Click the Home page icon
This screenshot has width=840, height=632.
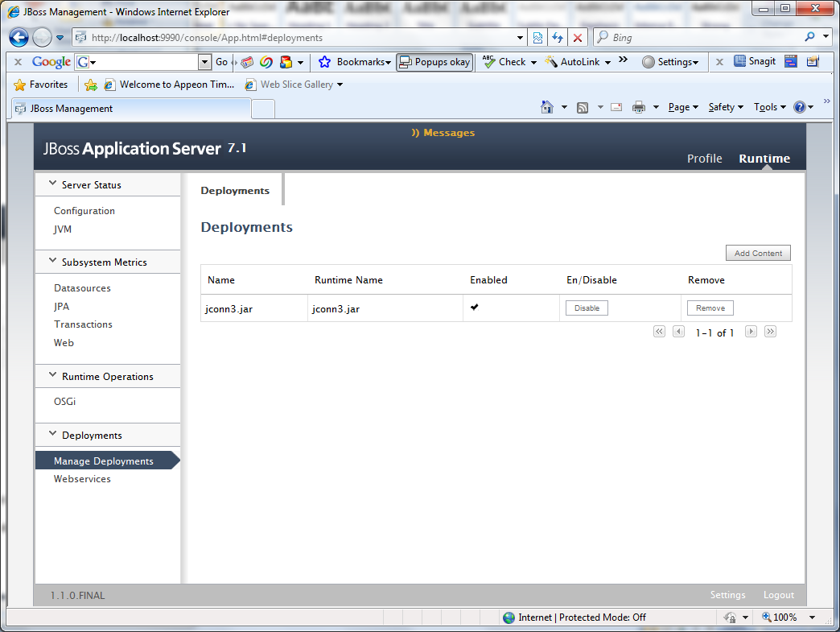pyautogui.click(x=547, y=107)
